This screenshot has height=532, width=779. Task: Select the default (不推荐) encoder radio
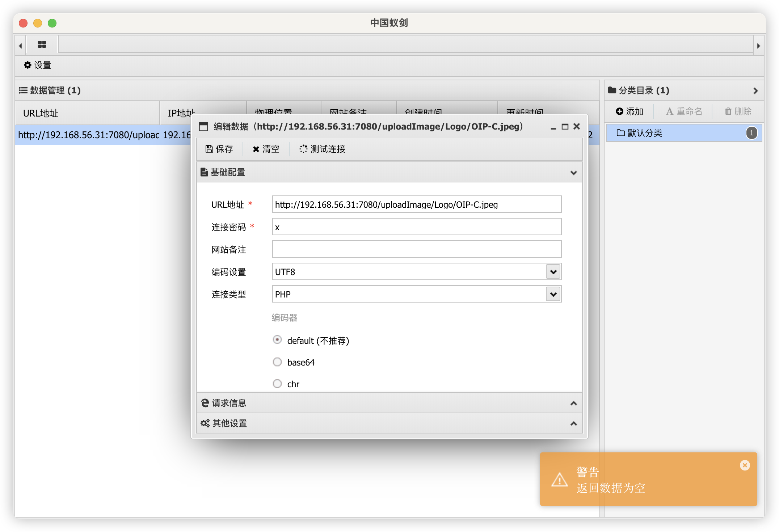(277, 340)
